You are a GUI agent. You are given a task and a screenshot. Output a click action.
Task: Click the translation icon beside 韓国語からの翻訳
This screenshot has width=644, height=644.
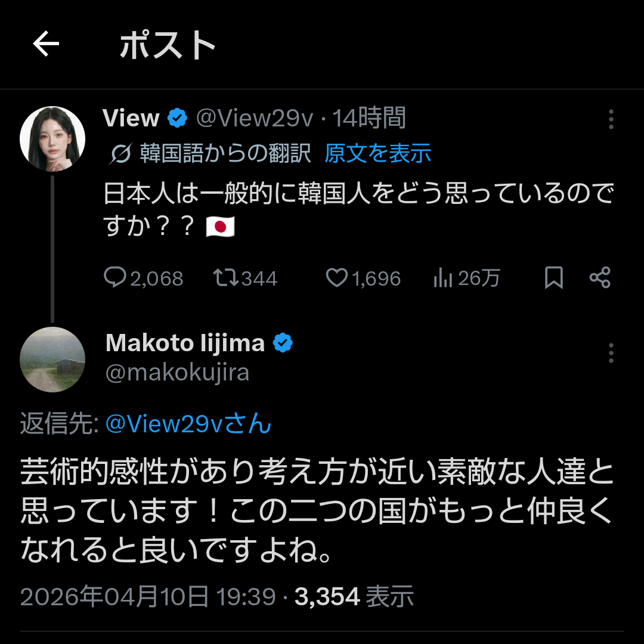[121, 154]
